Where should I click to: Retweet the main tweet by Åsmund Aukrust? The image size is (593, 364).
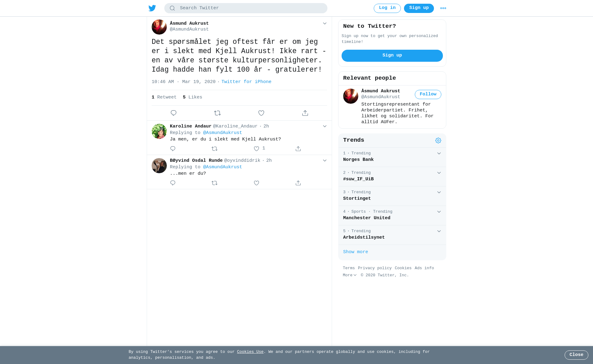click(217, 113)
